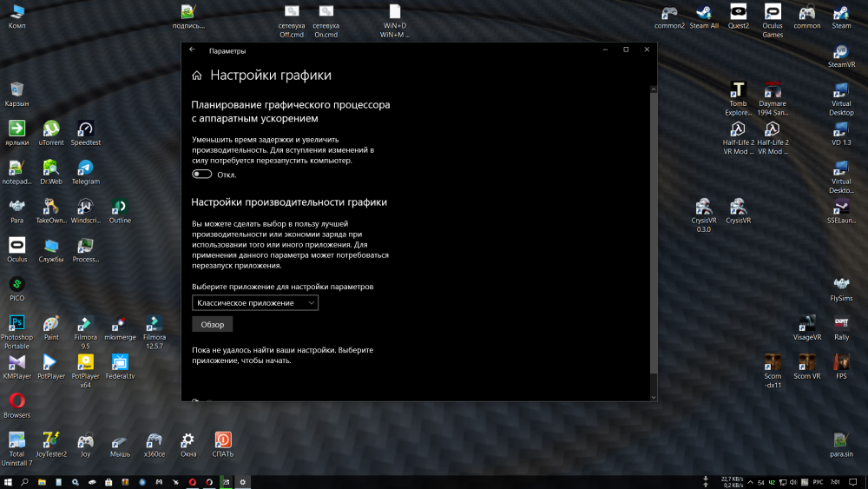868x489 pixels.
Task: Select the Oculus desktop icon
Action: point(17,250)
